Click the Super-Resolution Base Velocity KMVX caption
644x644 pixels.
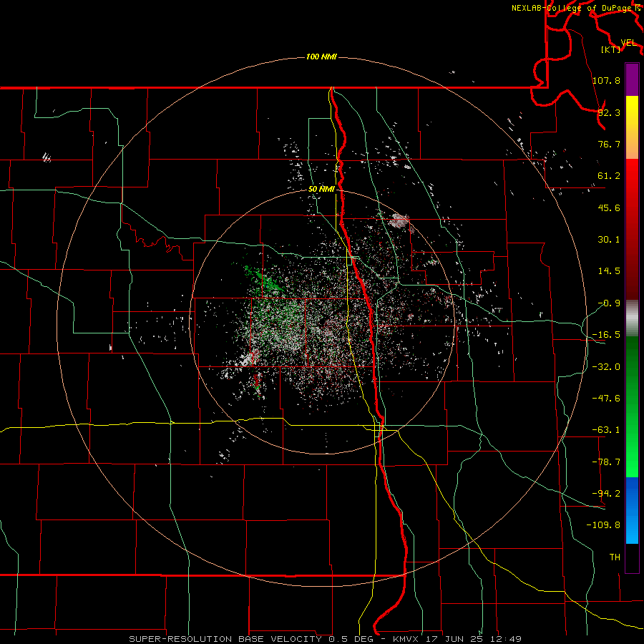click(x=326, y=639)
